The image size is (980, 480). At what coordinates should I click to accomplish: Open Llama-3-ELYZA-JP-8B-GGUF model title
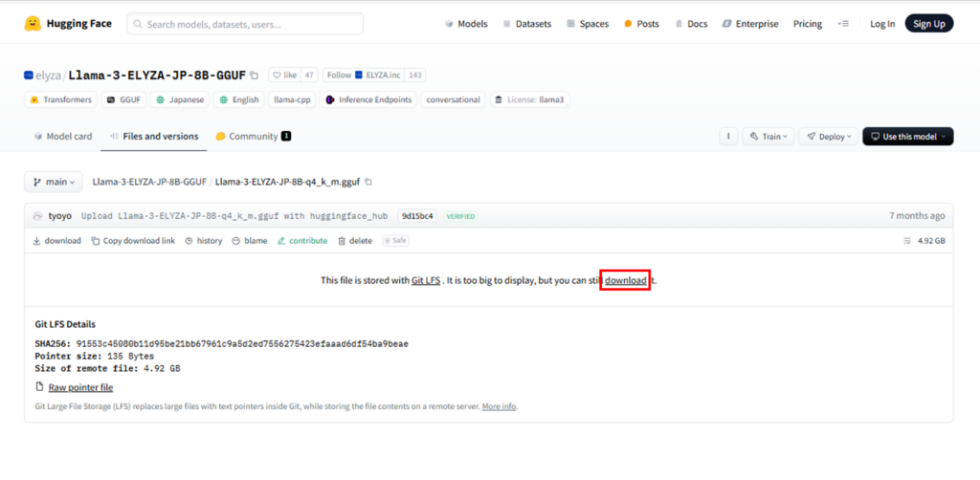click(157, 75)
